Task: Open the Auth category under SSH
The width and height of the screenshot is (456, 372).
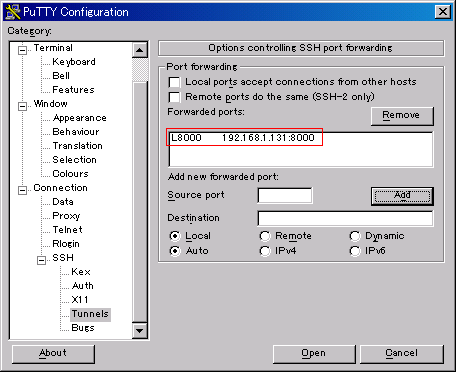Action: pyautogui.click(x=83, y=286)
